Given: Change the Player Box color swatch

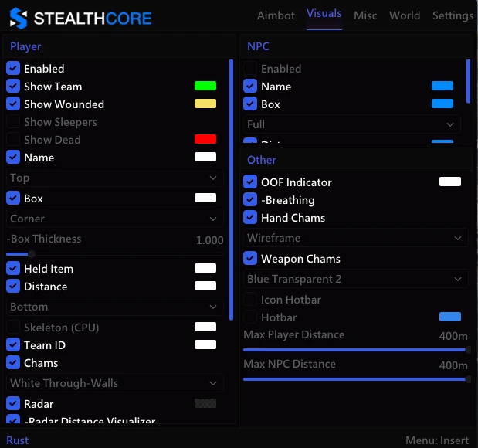Looking at the screenshot, I should [205, 198].
